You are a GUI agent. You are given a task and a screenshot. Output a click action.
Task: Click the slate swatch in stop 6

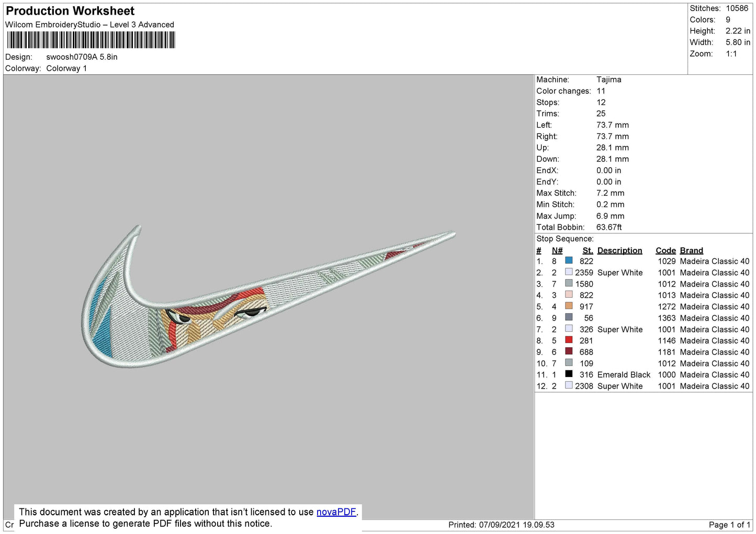569,317
